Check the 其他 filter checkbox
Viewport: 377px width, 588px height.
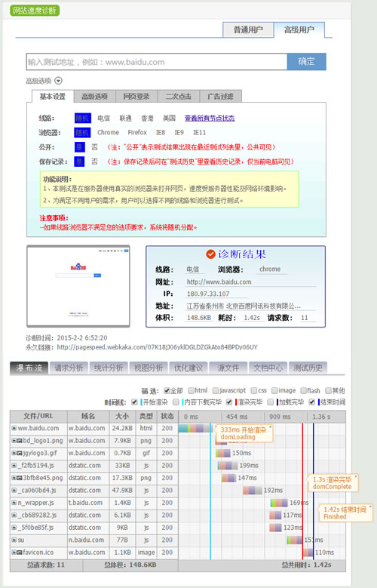point(328,391)
